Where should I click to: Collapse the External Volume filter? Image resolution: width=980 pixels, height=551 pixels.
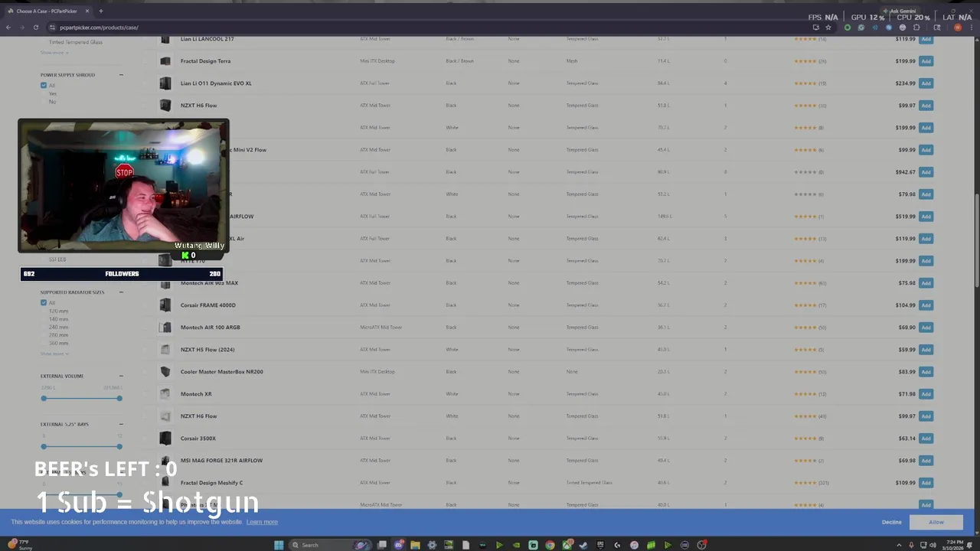121,377
